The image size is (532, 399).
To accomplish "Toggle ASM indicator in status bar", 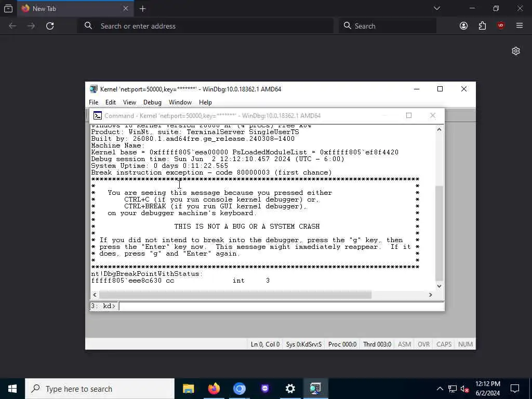I will click(x=404, y=344).
